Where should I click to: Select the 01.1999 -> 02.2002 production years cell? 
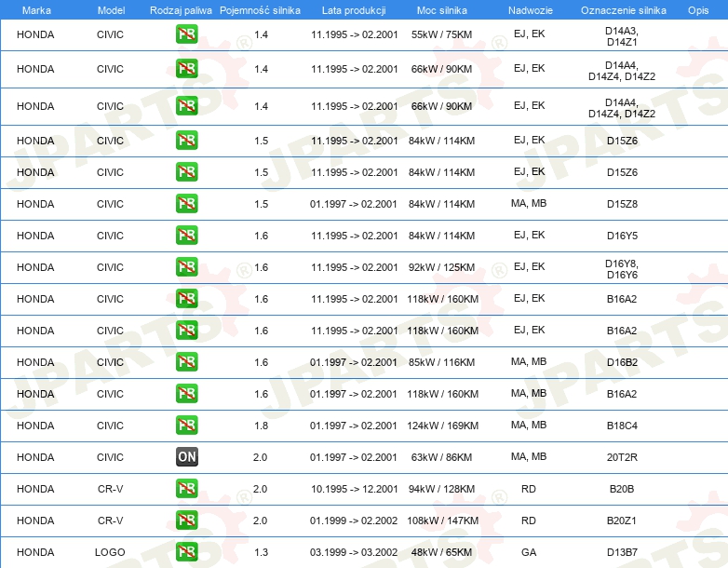click(x=354, y=521)
